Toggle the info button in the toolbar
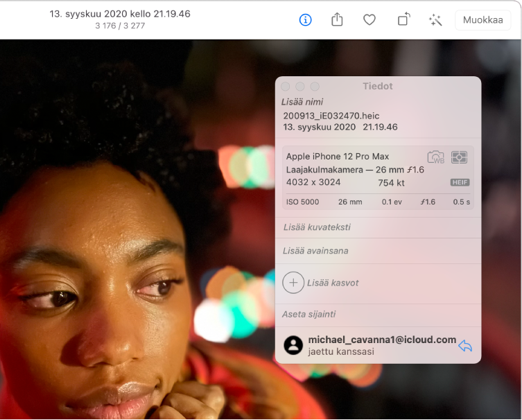 [305, 20]
